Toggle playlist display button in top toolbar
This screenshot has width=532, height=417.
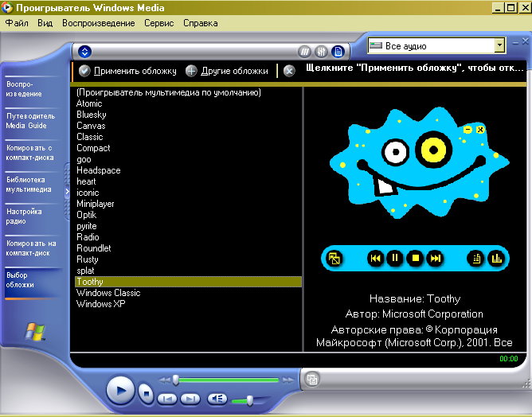[338, 52]
